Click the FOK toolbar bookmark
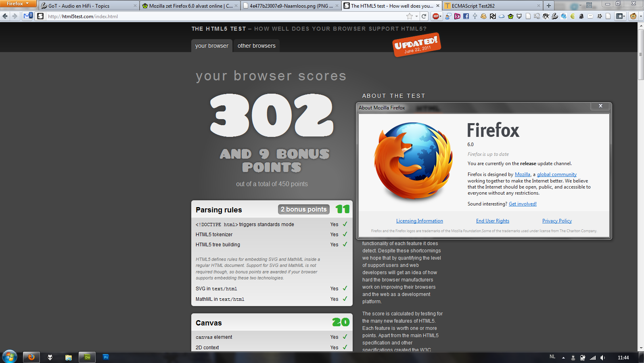644x363 pixels. tap(546, 16)
